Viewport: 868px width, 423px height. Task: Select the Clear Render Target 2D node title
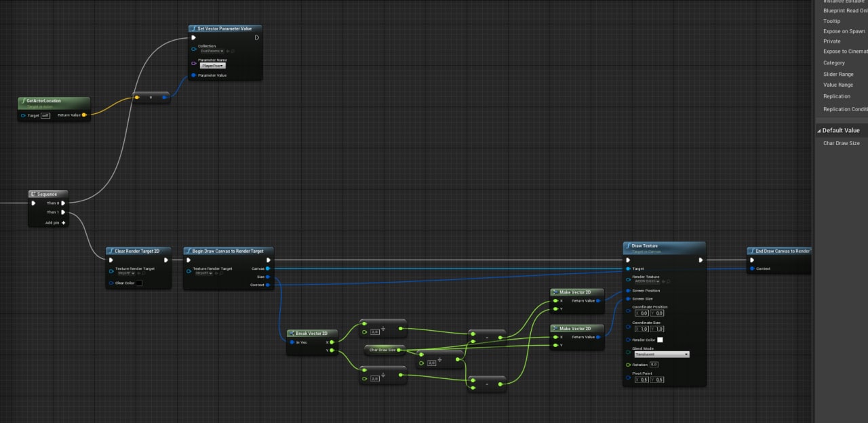point(137,251)
